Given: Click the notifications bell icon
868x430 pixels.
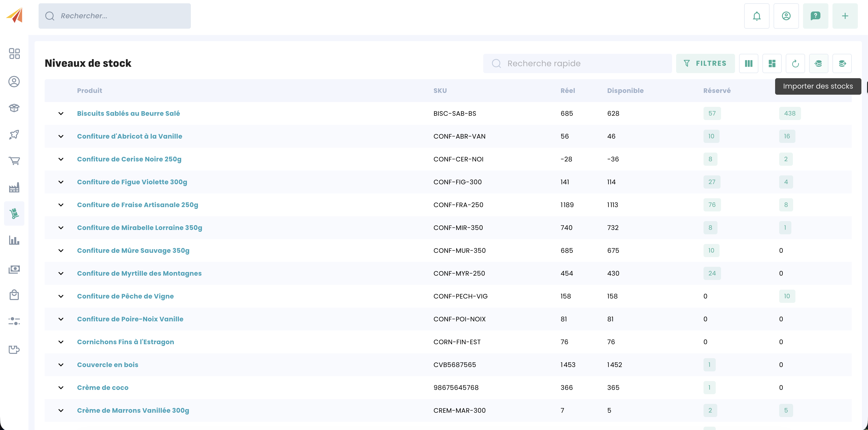Looking at the screenshot, I should click(757, 16).
